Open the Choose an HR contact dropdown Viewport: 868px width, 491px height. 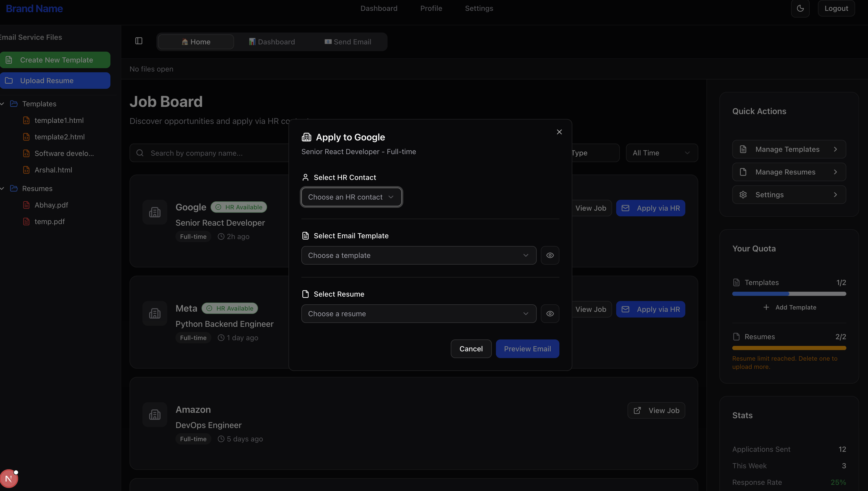click(x=351, y=197)
